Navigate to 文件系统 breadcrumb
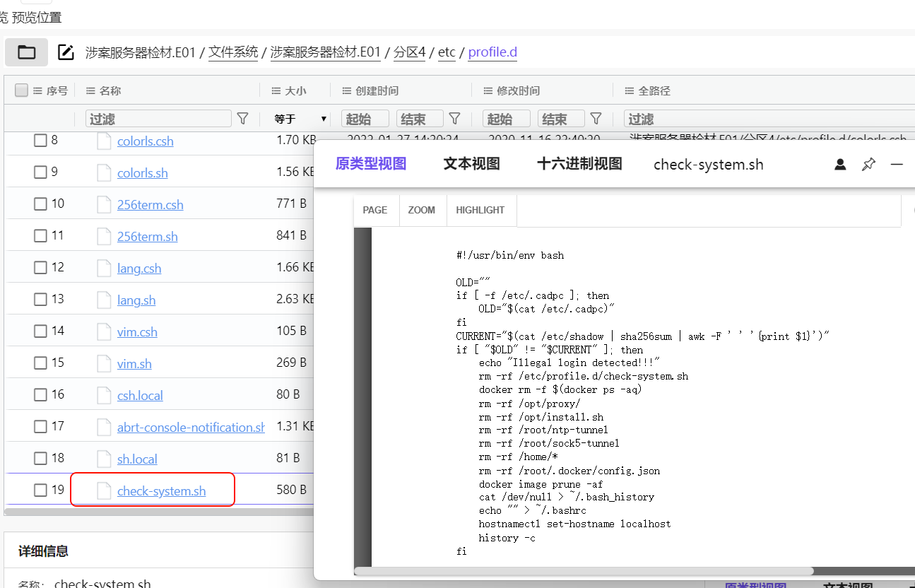The height and width of the screenshot is (588, 915). tap(233, 52)
